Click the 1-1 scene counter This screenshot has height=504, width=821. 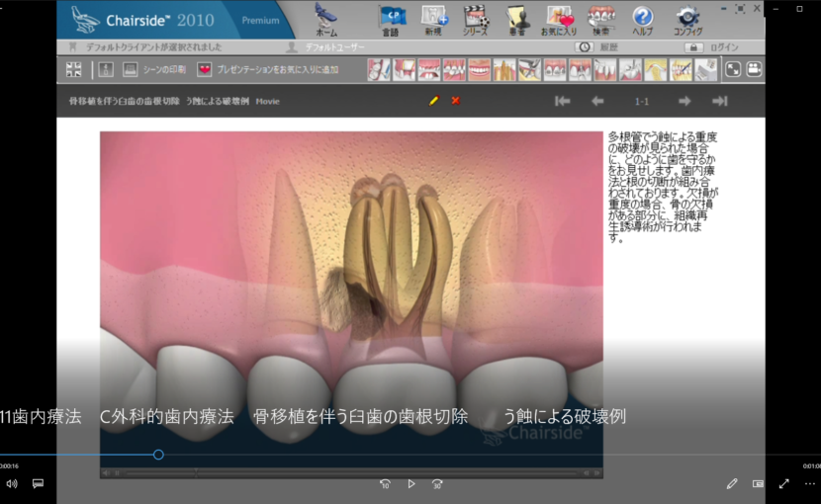pyautogui.click(x=641, y=102)
